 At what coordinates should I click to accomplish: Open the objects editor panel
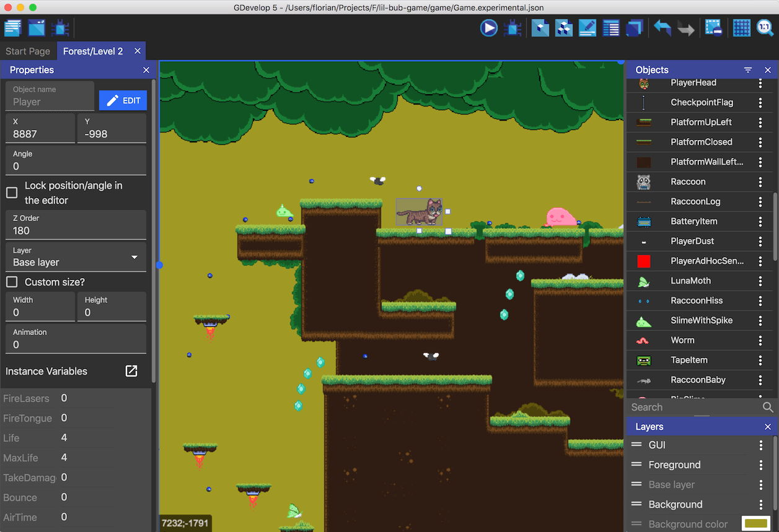(x=540, y=27)
